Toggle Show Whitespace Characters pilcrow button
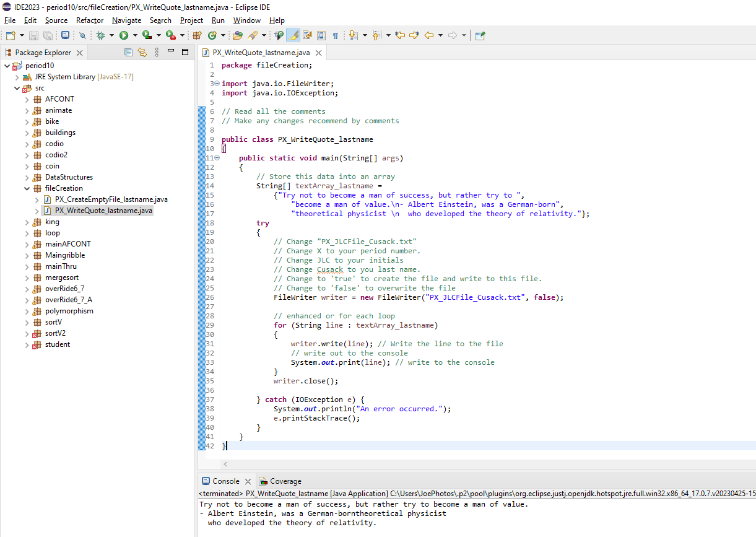 click(335, 36)
